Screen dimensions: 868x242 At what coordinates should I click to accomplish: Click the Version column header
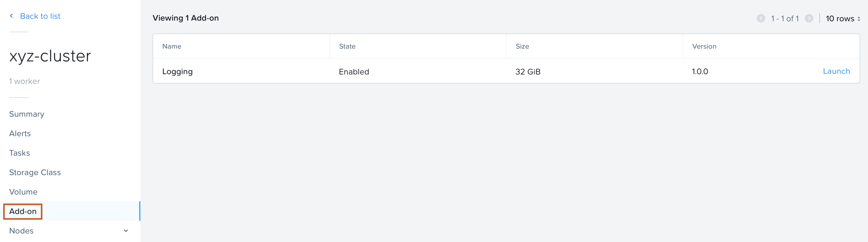click(704, 47)
